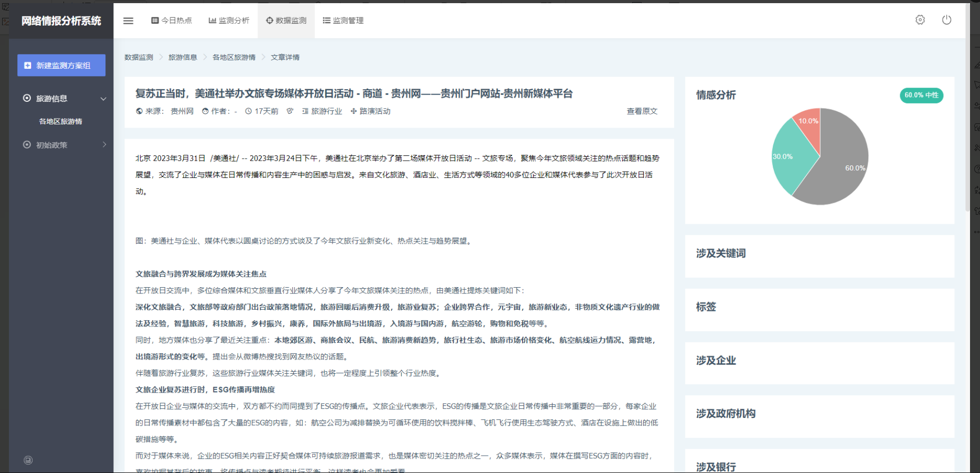This screenshot has height=473, width=980.
Task: Click the globe source icon by 来源
Action: coord(139,111)
